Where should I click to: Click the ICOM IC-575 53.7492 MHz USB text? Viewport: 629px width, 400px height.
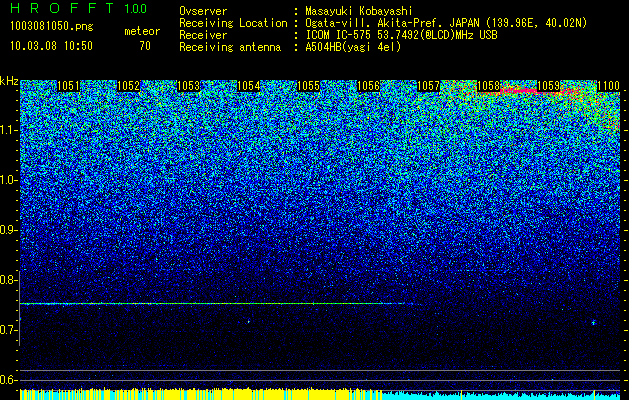[x=401, y=35]
